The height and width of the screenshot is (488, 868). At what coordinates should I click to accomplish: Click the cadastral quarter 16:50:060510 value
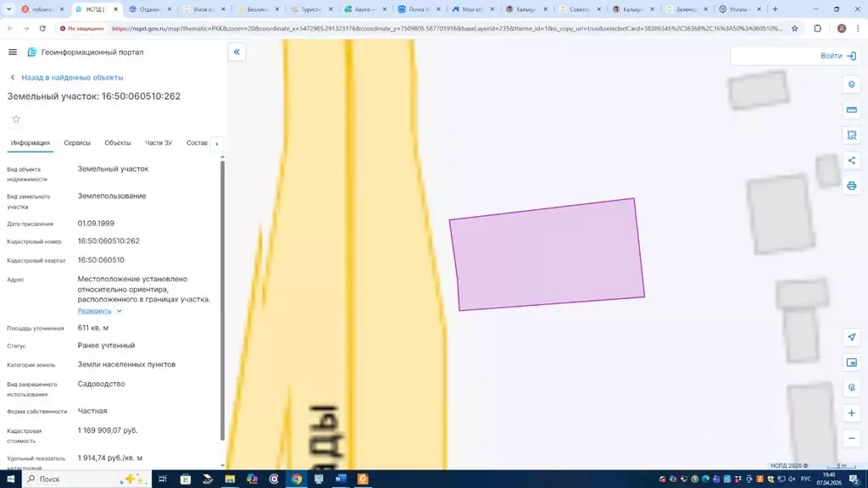(x=101, y=260)
